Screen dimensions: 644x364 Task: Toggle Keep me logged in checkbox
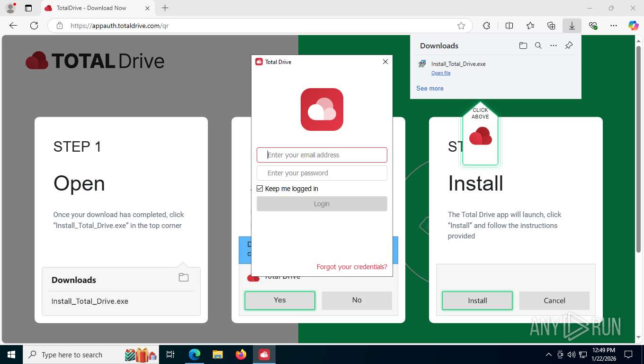[x=260, y=189]
